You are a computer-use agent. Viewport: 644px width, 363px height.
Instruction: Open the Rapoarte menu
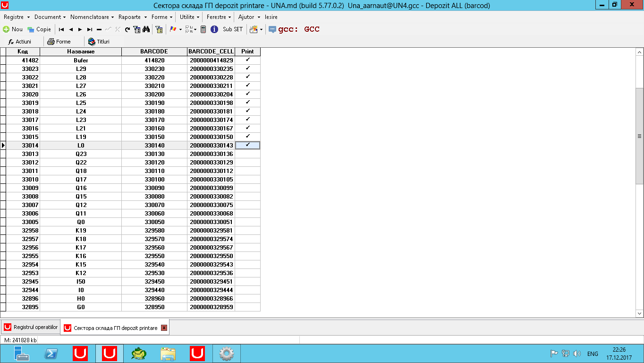132,17
